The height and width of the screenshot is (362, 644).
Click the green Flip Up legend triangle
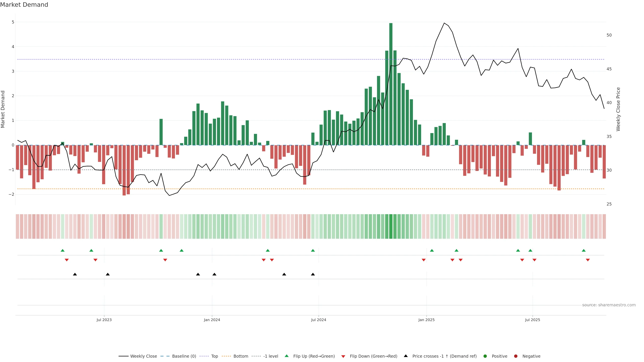[x=286, y=356]
